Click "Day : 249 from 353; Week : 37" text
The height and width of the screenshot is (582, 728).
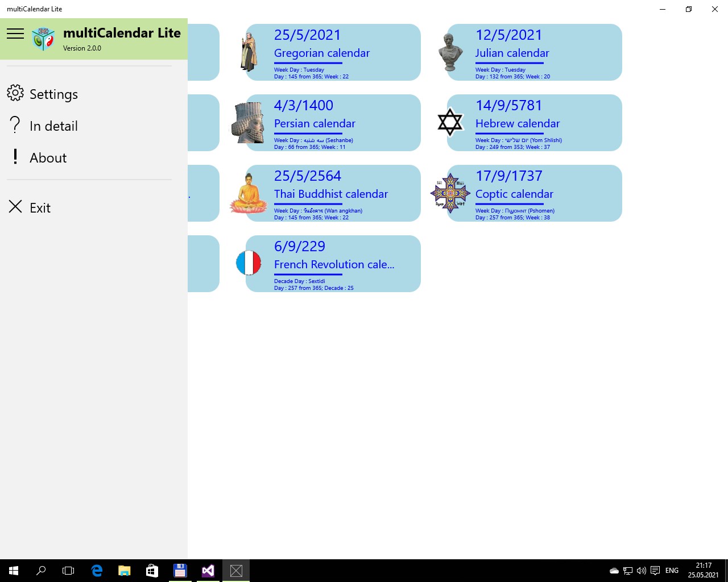click(x=512, y=147)
